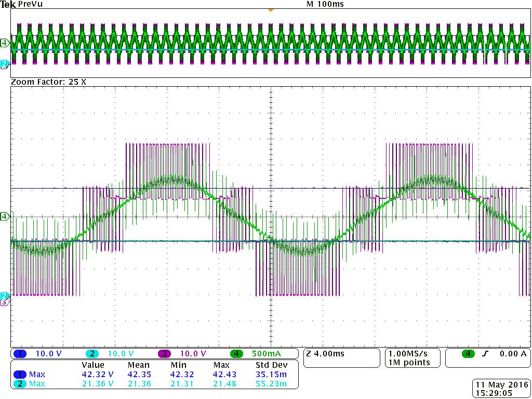Screen dimensions: 532x399
Task: Click the Value column header
Action: pyautogui.click(x=93, y=365)
